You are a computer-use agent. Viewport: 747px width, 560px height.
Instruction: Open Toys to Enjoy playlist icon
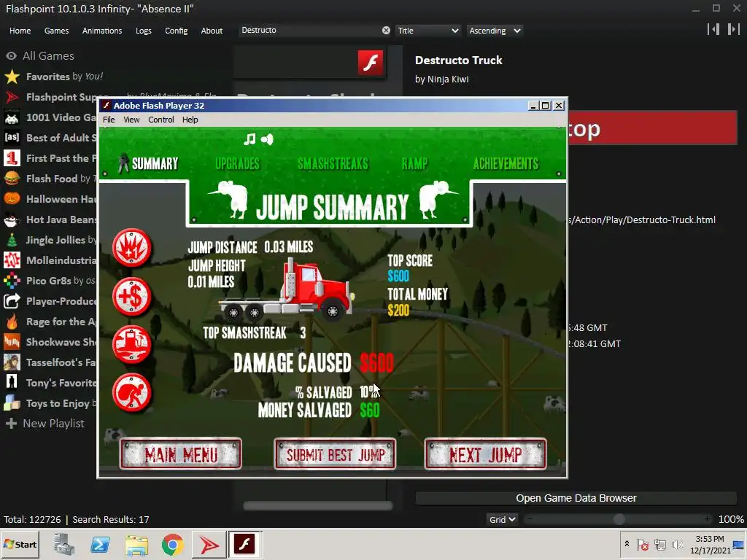12,403
